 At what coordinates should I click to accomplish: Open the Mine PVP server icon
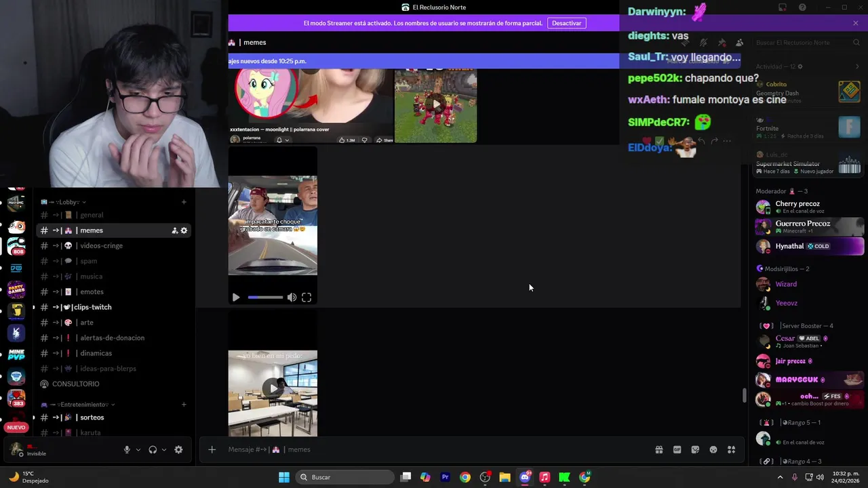(16, 354)
